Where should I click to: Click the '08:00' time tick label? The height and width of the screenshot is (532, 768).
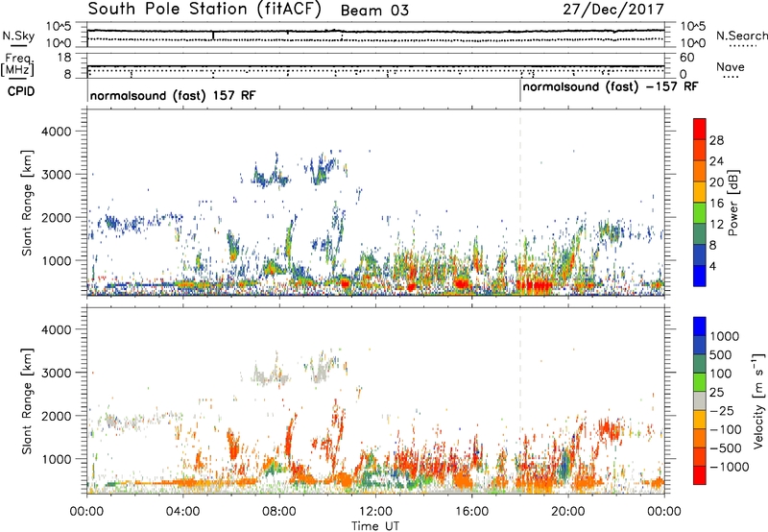pos(279,512)
